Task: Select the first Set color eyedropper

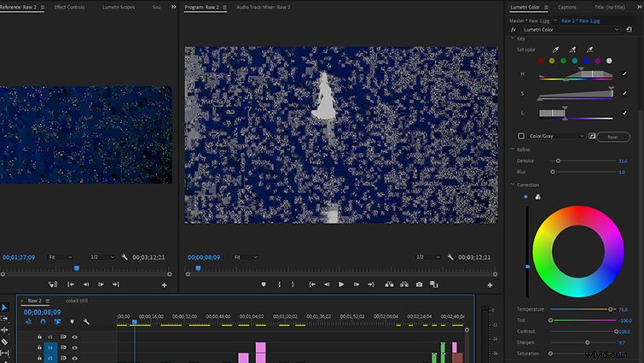Action: [x=555, y=50]
